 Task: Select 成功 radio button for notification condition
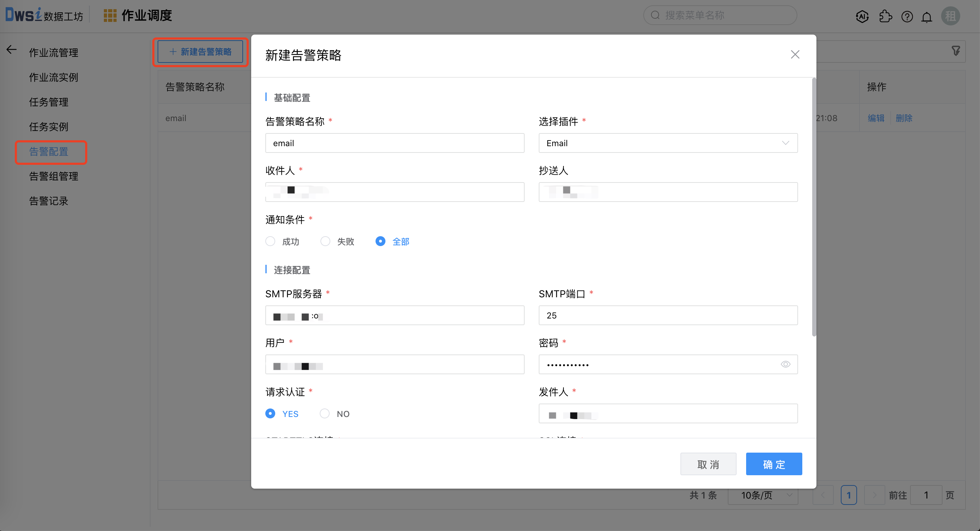point(270,241)
